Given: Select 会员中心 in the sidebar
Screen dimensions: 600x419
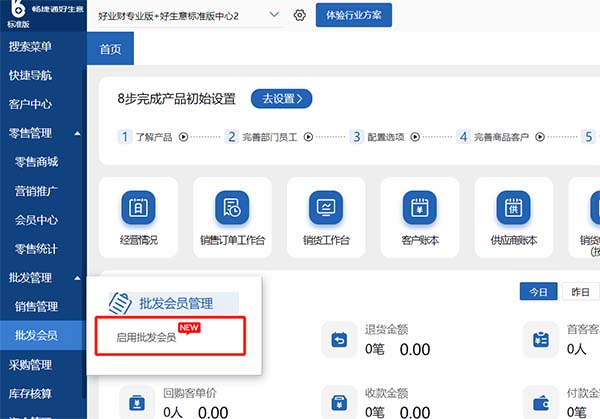Looking at the screenshot, I should tap(36, 219).
